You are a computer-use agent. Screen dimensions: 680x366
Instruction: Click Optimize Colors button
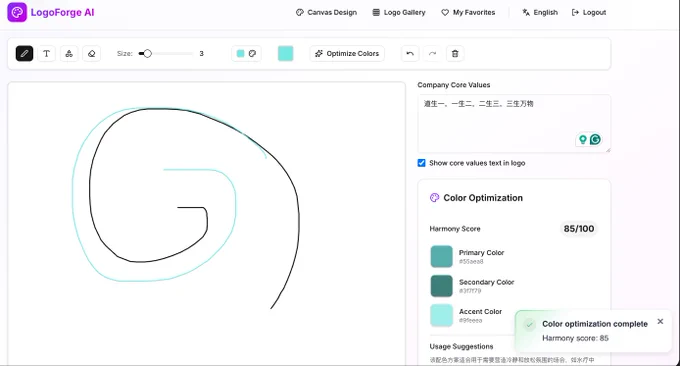point(347,53)
